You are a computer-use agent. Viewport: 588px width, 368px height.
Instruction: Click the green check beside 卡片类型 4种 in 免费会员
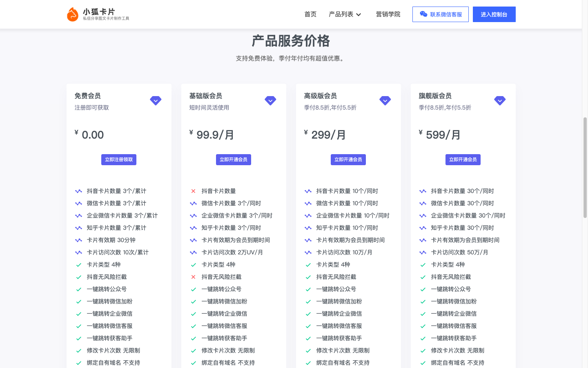point(78,265)
